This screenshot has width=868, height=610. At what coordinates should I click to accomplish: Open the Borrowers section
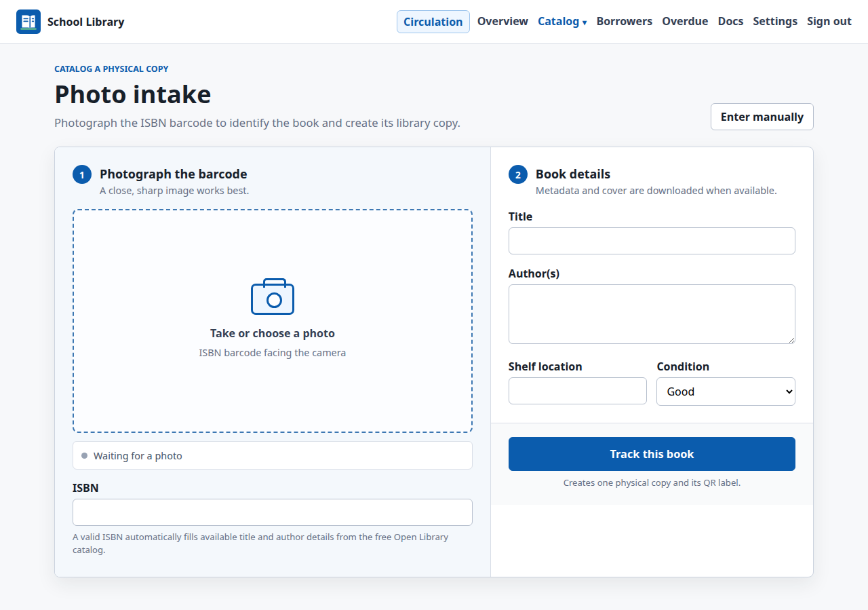625,21
